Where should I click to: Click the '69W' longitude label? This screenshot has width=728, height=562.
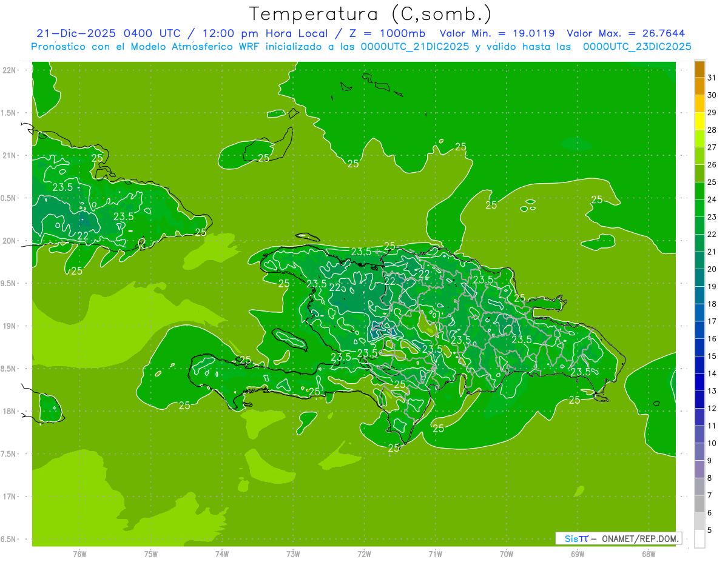tap(578, 554)
